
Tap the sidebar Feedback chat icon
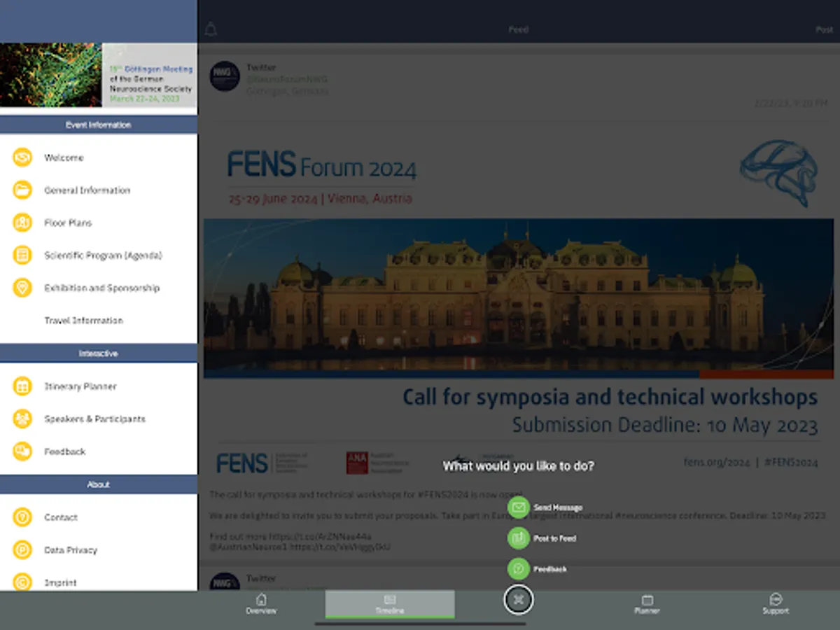[x=22, y=451]
